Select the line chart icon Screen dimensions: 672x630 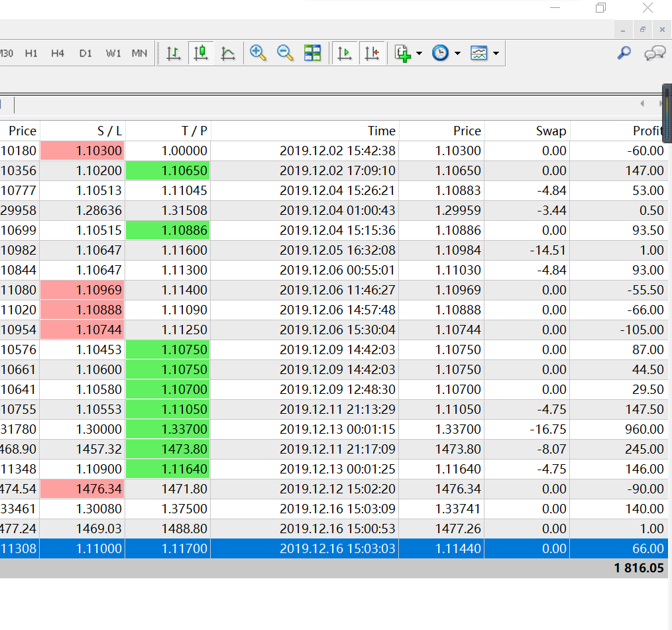point(228,54)
